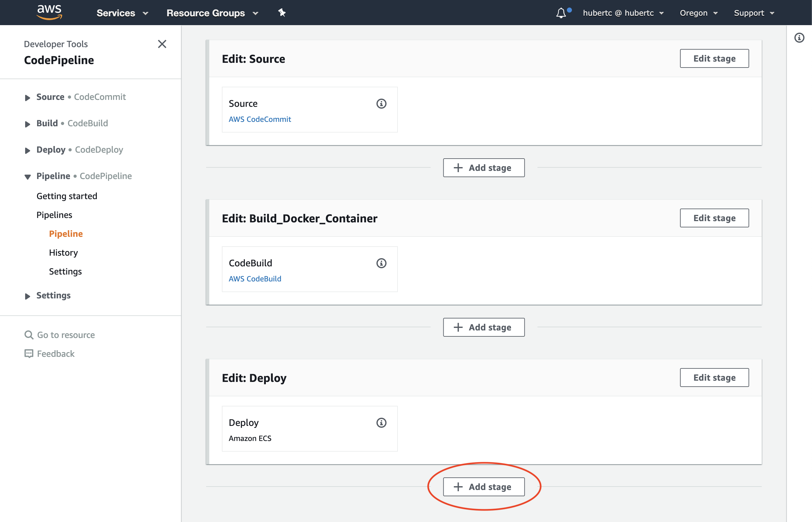Image resolution: width=812 pixels, height=522 pixels.
Task: Edit stage for Deploy
Action: [x=714, y=378]
